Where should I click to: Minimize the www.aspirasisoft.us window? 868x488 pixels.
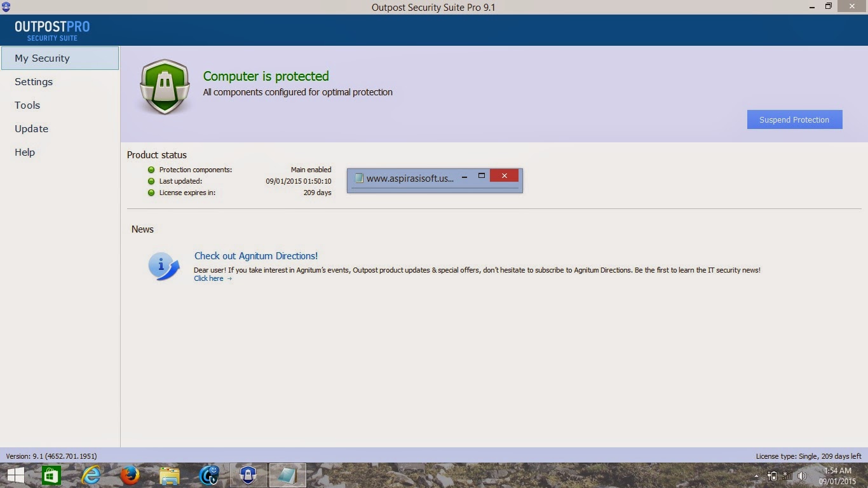[465, 177]
